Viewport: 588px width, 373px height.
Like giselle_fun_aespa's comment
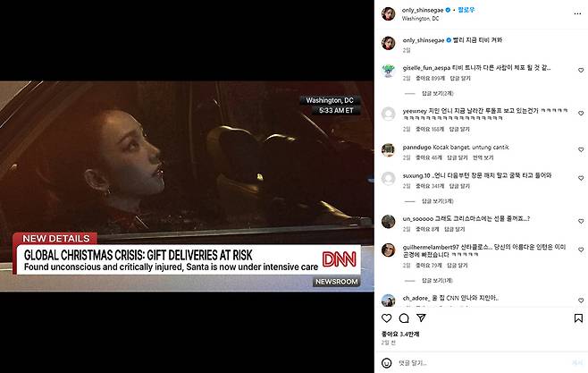581,70
